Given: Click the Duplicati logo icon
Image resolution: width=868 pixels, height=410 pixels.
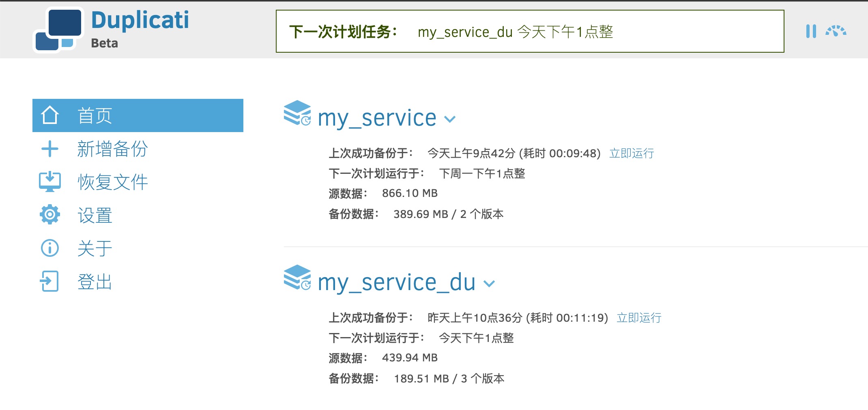Looking at the screenshot, I should [x=58, y=30].
